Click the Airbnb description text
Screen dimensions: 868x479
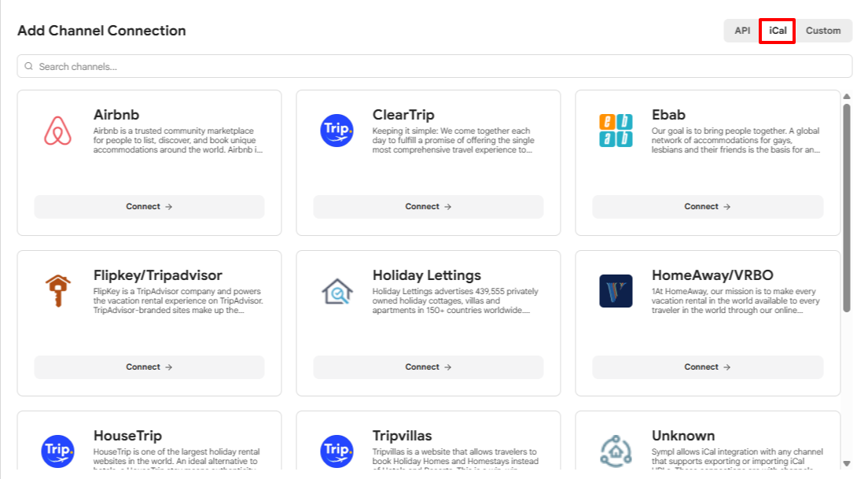tap(178, 141)
